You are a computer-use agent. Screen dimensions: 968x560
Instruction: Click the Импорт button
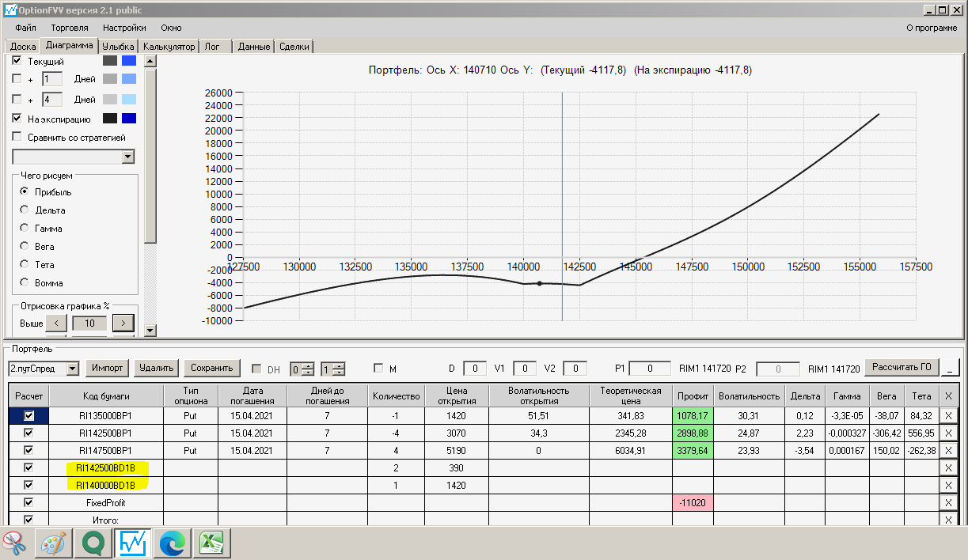click(107, 368)
